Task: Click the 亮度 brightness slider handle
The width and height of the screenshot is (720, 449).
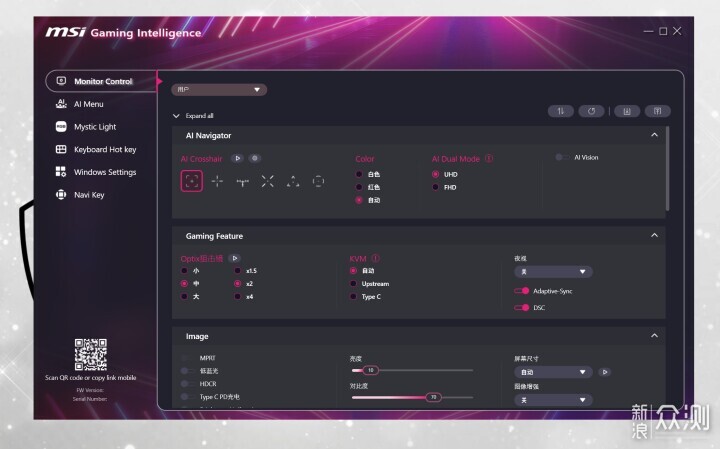Action: (371, 370)
